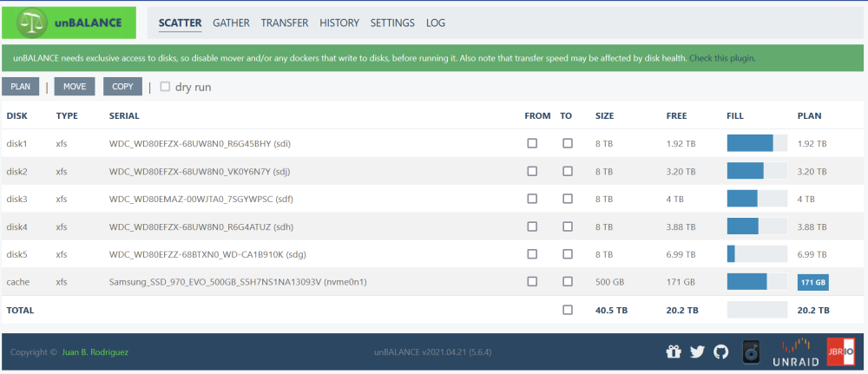The height and width of the screenshot is (374, 868).
Task: Check the FROM box for cache
Action: (532, 282)
